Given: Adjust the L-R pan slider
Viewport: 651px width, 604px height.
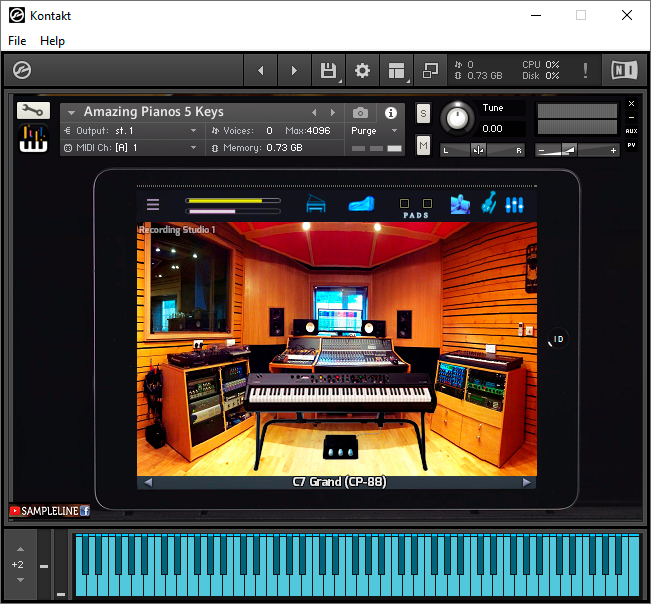Looking at the screenshot, I should click(x=482, y=150).
